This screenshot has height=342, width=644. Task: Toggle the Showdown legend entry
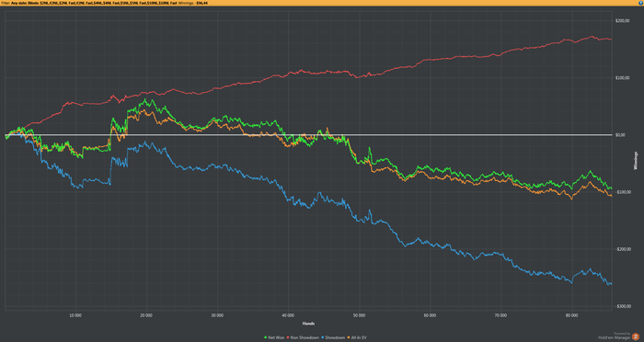click(333, 337)
